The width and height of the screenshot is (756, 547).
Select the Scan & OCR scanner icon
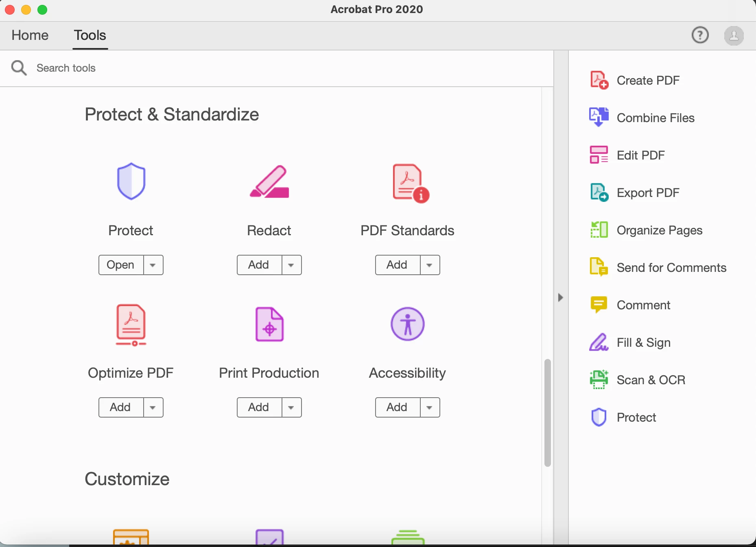point(599,380)
